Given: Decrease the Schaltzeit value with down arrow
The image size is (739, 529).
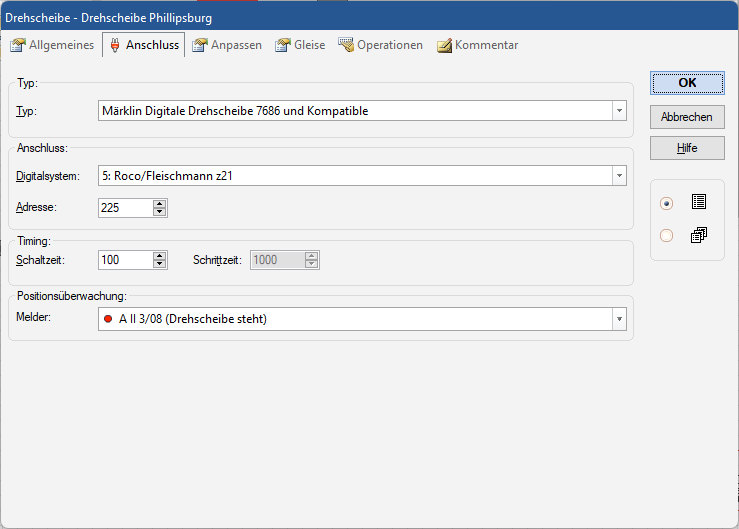Looking at the screenshot, I should (x=159, y=264).
